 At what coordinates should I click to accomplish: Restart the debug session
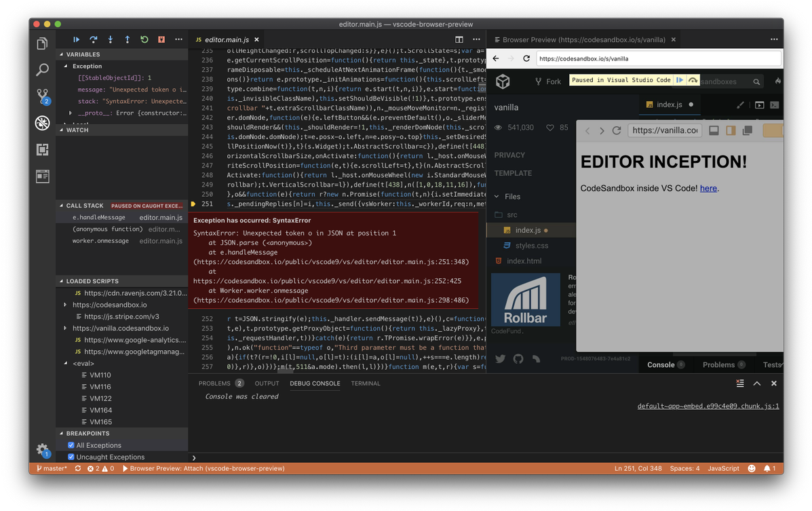pyautogui.click(x=144, y=39)
